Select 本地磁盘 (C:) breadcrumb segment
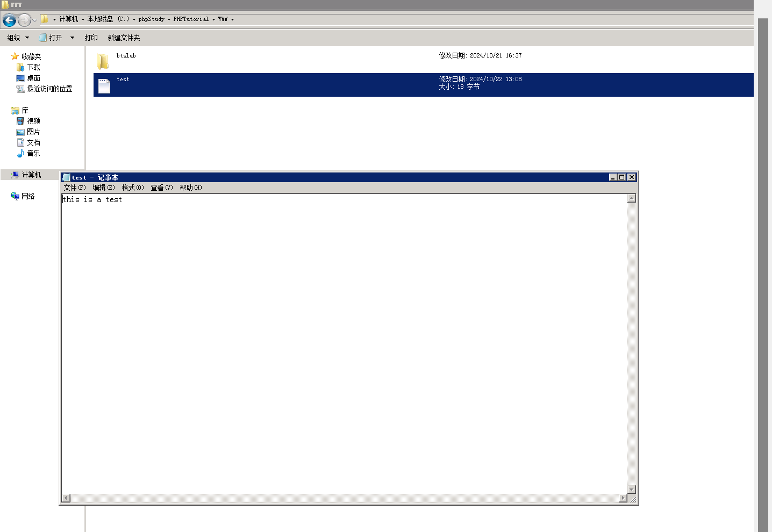This screenshot has width=772, height=532. click(x=108, y=19)
